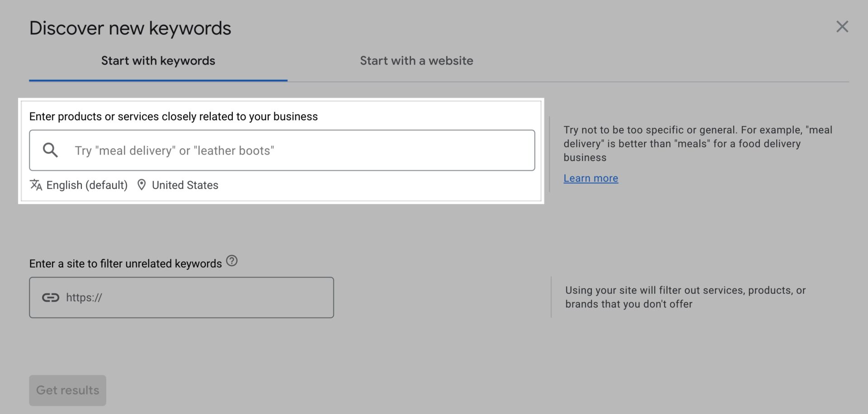The width and height of the screenshot is (868, 414).
Task: Select the language icon to change keyword language
Action: 35,185
